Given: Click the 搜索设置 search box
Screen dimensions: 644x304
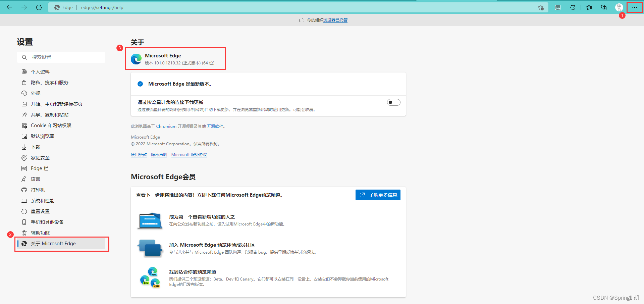Looking at the screenshot, I should pos(61,57).
